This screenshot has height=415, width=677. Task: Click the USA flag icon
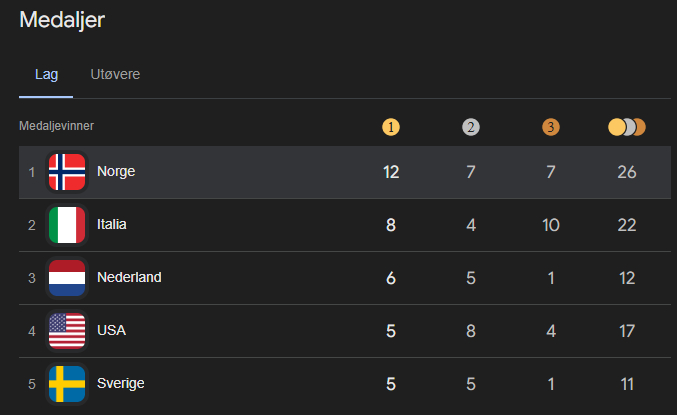67,331
